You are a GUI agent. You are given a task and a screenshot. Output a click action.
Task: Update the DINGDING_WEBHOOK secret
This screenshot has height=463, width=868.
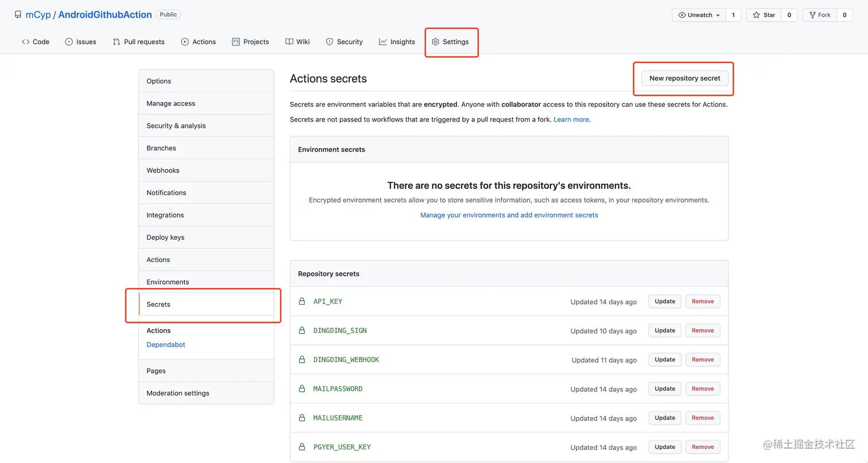[x=665, y=360]
